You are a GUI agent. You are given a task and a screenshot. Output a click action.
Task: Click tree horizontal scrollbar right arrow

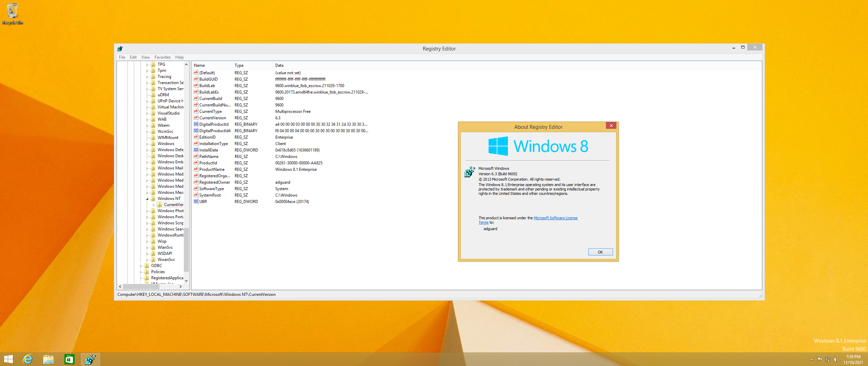point(181,287)
